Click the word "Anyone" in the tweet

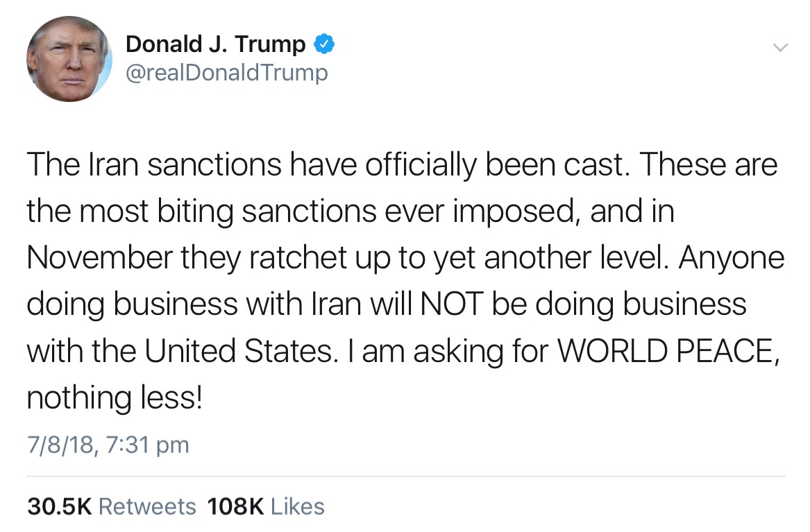click(x=731, y=259)
